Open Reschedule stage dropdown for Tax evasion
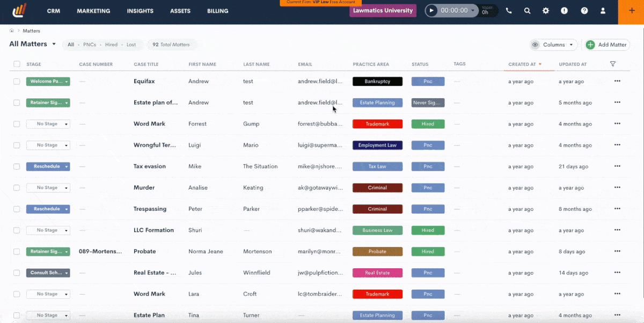 coord(48,166)
